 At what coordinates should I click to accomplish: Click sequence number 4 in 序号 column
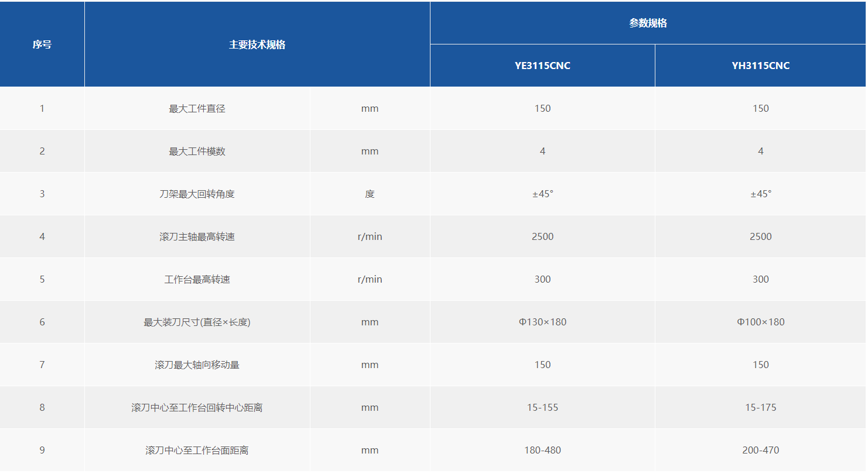tap(42, 236)
